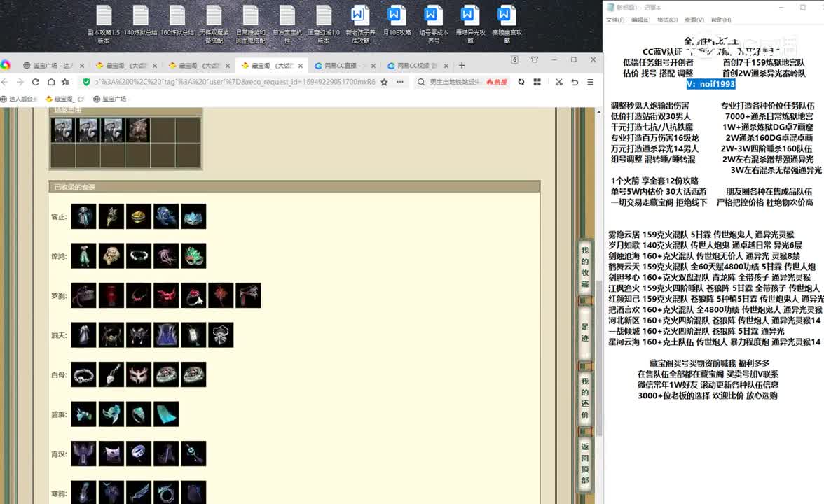Image resolution: width=824 pixels, height=504 pixels.
Task: Click the green security shield in address bar
Action: 86,82
